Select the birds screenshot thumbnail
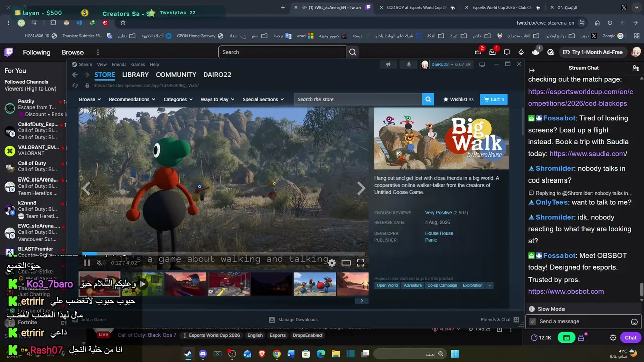The height and width of the screenshot is (362, 644). pyautogui.click(x=314, y=284)
